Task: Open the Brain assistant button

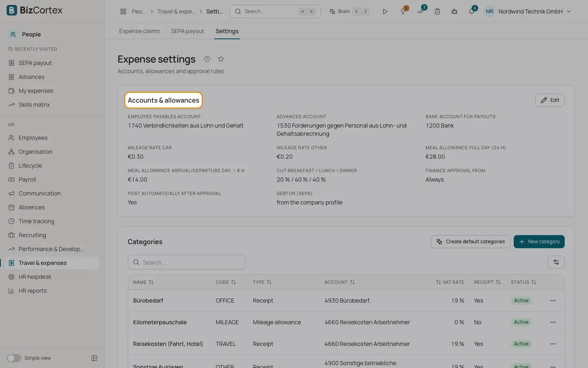Action: (x=349, y=11)
